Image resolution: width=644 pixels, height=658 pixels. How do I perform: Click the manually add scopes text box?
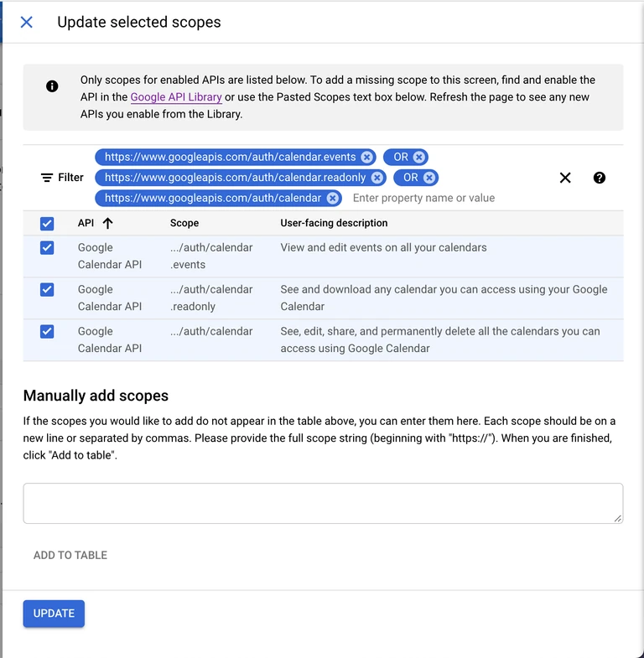tap(323, 503)
